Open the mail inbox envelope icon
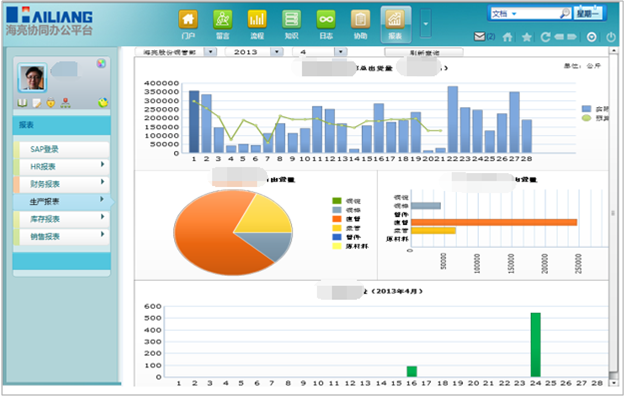Screen dimensions: 625x396 [480, 37]
